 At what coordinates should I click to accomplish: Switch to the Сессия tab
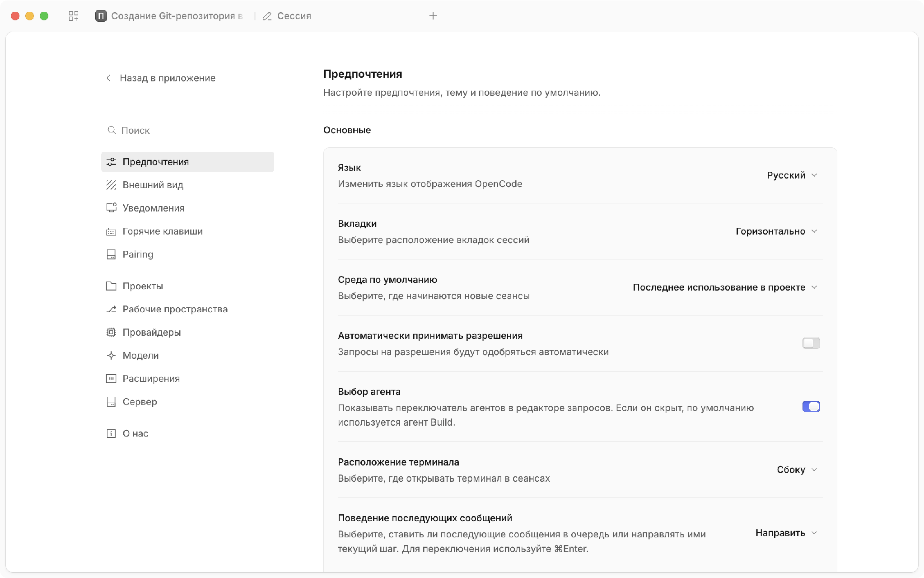(x=287, y=16)
